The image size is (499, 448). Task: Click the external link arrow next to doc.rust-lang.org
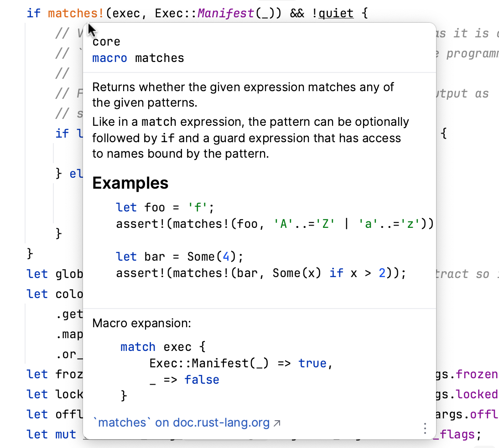point(277,422)
